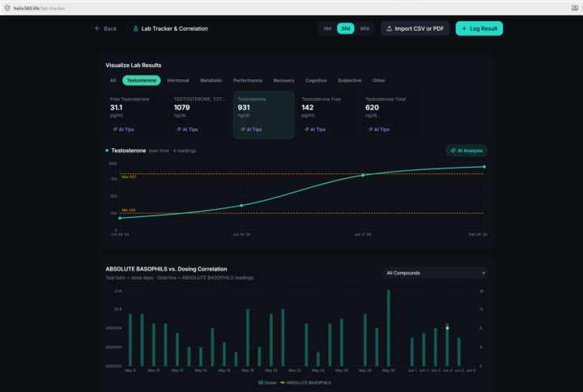Image resolution: width=583 pixels, height=392 pixels.
Task: Select the TESTOSTERONE, TOT 1079 card
Action: click(x=200, y=115)
